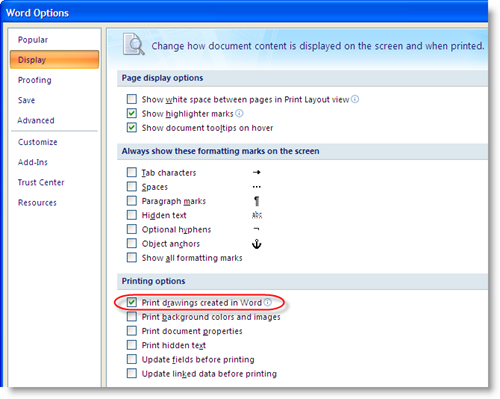Image resolution: width=500 pixels, height=399 pixels.
Task: Click info icon beside white space option
Action: [355, 99]
